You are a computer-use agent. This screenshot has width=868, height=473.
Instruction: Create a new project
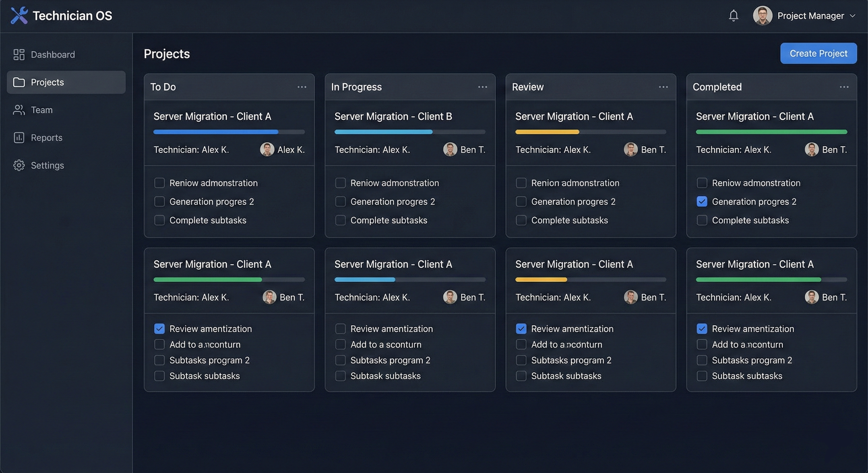coord(818,53)
